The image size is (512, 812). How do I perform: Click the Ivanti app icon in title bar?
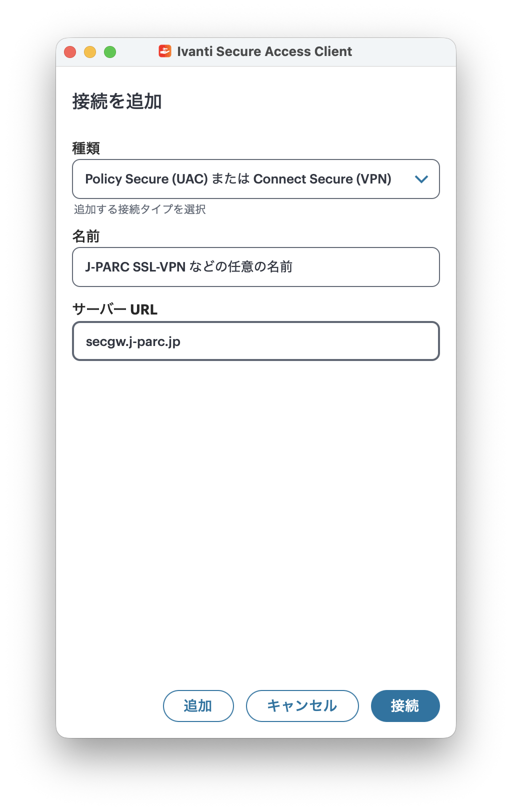[x=164, y=51]
